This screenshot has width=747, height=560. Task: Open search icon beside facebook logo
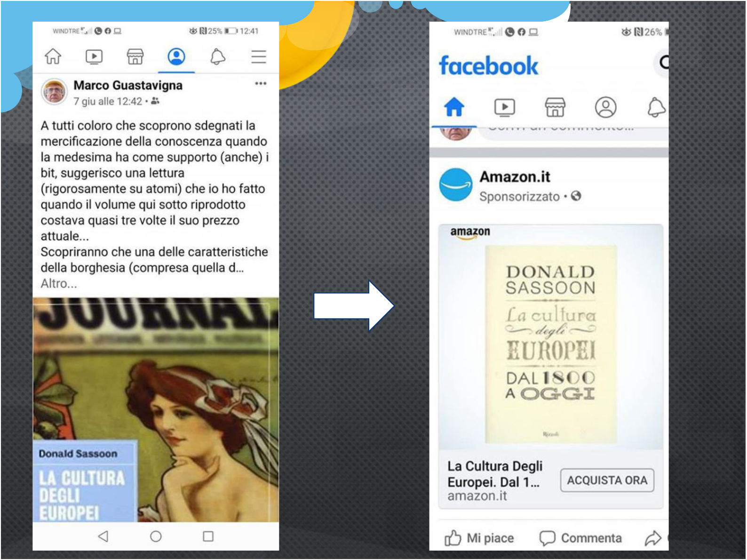(x=662, y=62)
